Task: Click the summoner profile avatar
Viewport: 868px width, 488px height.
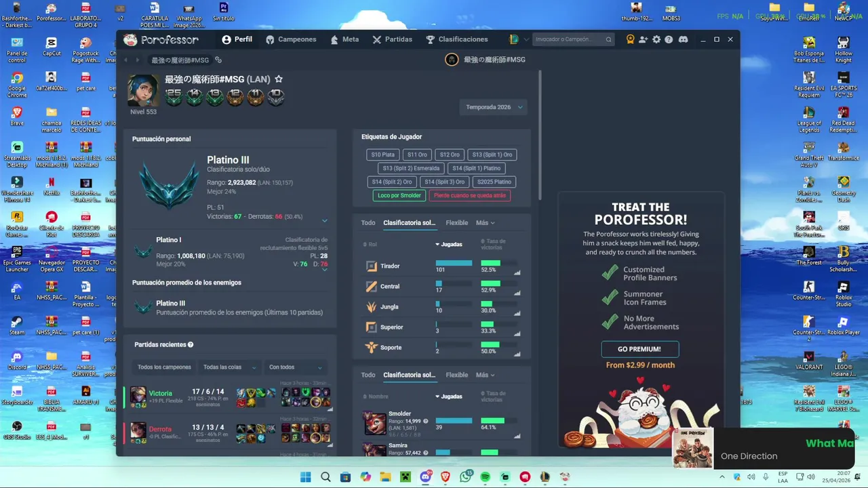Action: 143,90
